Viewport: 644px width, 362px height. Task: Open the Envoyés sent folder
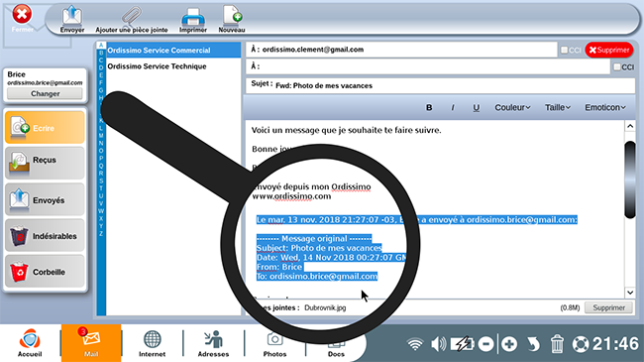(45, 200)
